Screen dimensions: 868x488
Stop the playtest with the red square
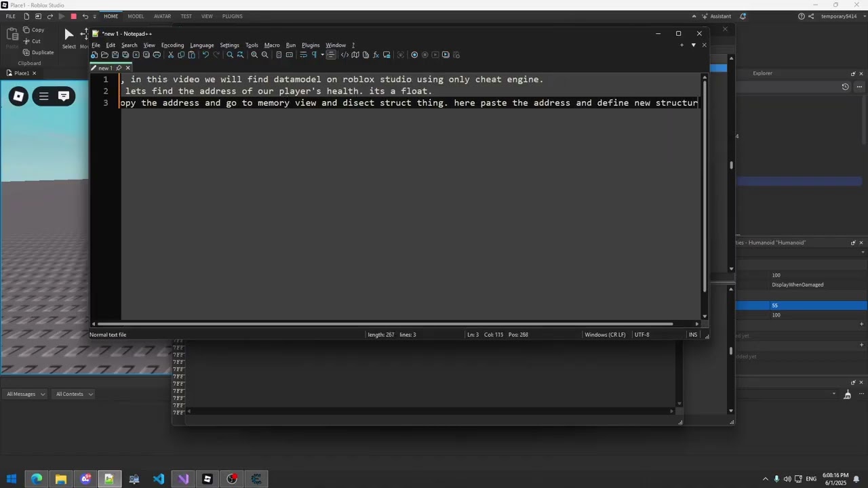coord(73,16)
